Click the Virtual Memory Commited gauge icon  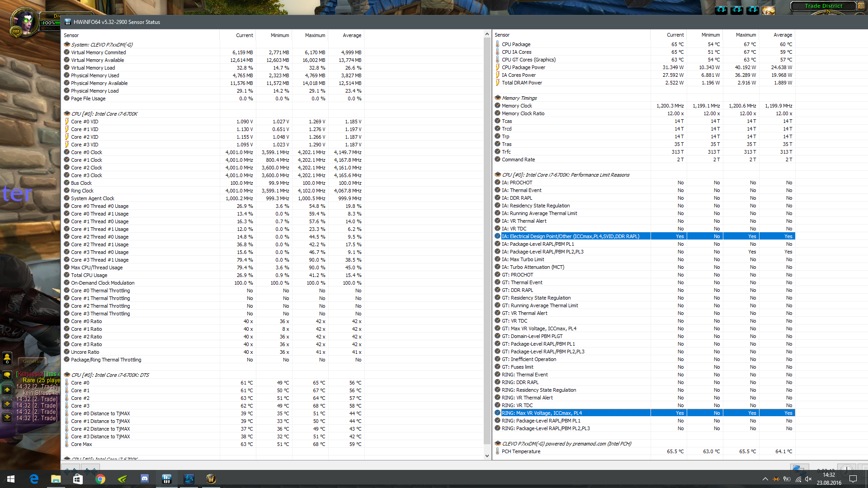[67, 52]
